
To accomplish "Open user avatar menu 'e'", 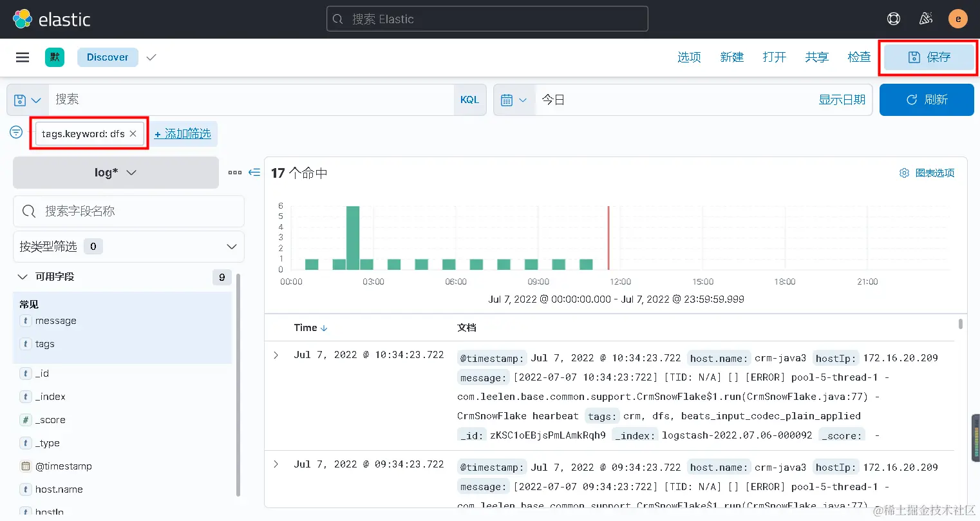I will coord(958,19).
